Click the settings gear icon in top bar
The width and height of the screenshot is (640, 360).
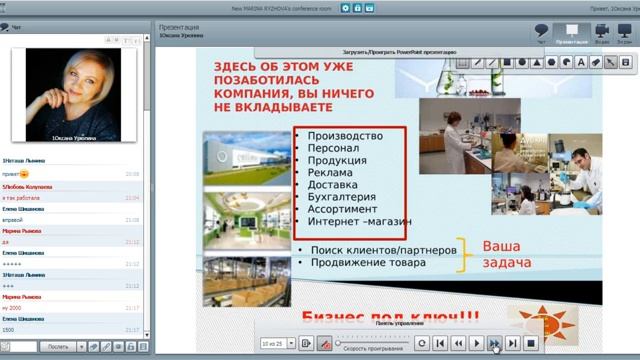click(x=345, y=8)
